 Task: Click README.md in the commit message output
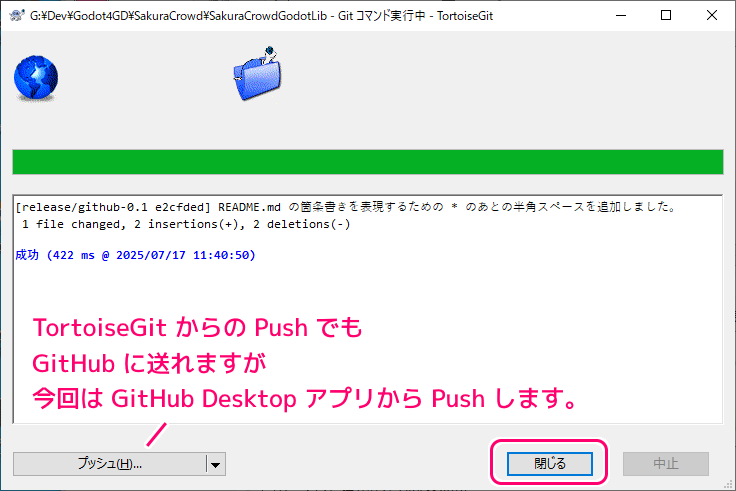coord(249,207)
